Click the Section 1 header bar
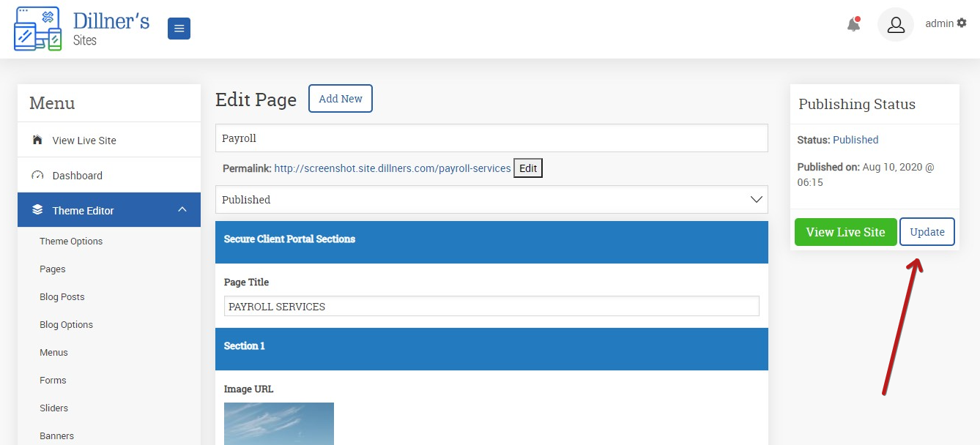The width and height of the screenshot is (980, 445). [491, 349]
